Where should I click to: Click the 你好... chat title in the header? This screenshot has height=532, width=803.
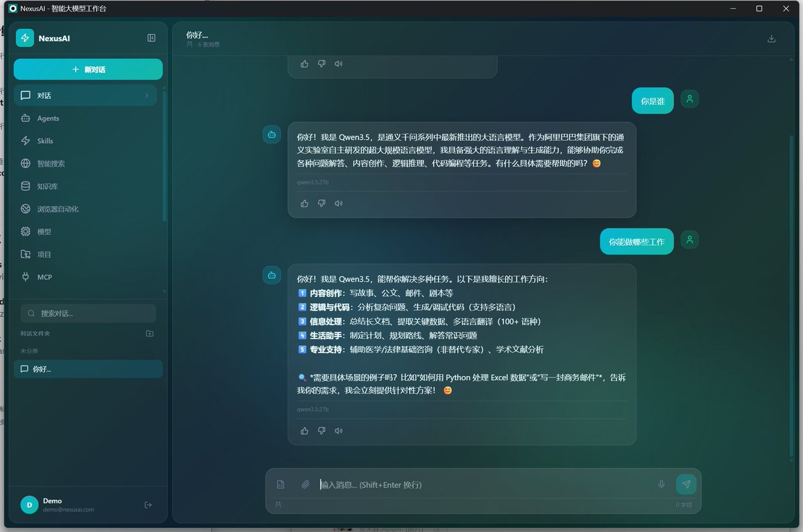197,35
